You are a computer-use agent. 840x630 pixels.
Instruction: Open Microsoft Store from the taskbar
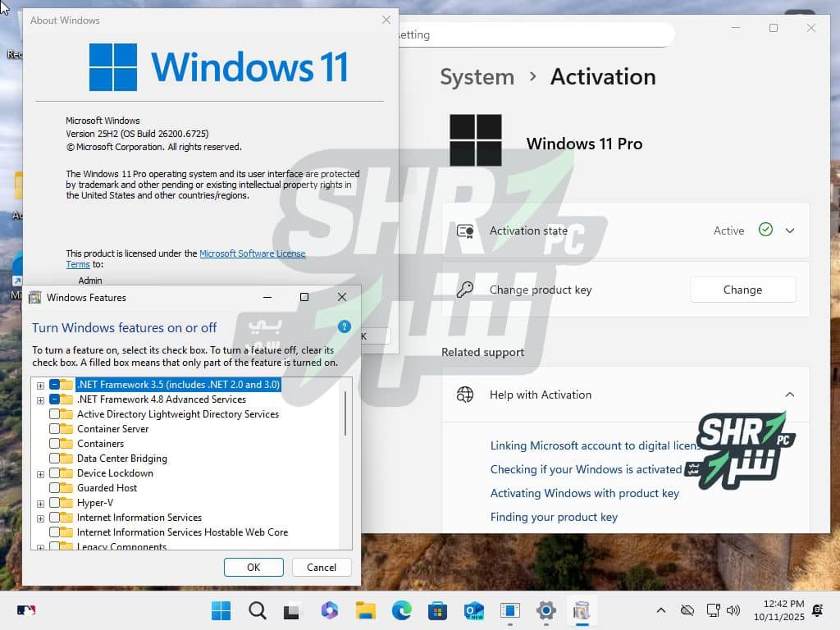[437, 610]
